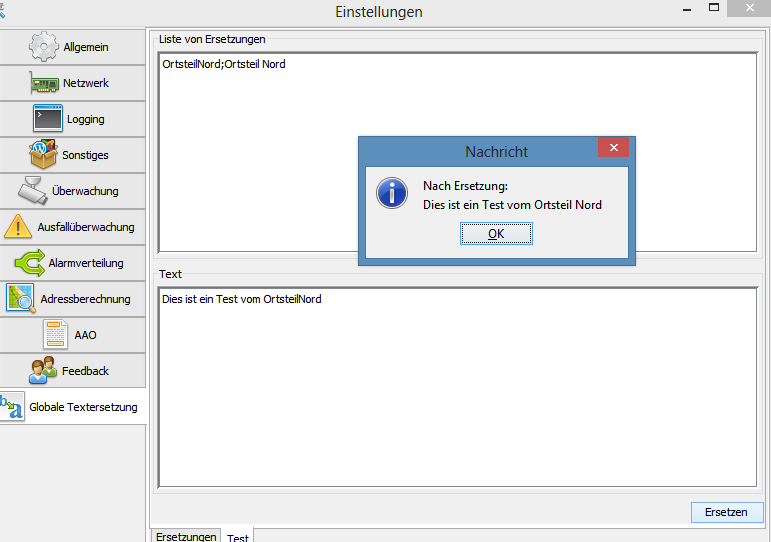Switch to the Ersetzungen tab

pyautogui.click(x=186, y=536)
